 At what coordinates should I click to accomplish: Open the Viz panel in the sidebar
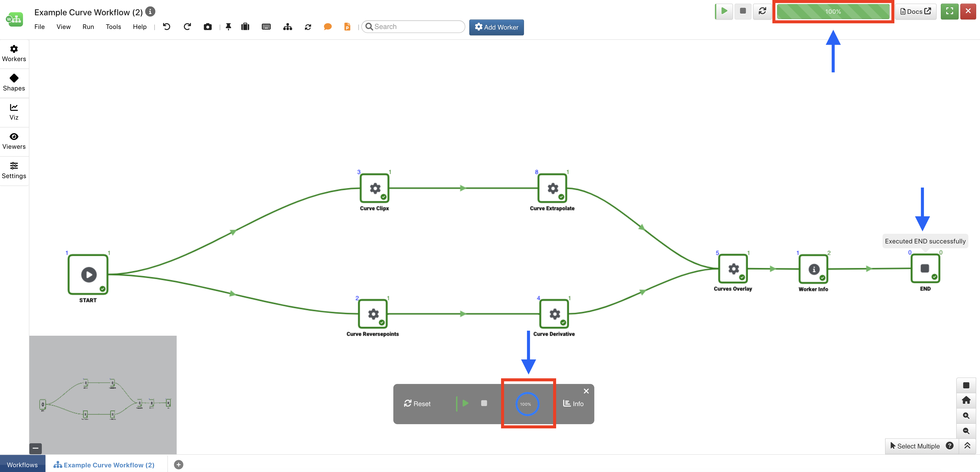(14, 112)
